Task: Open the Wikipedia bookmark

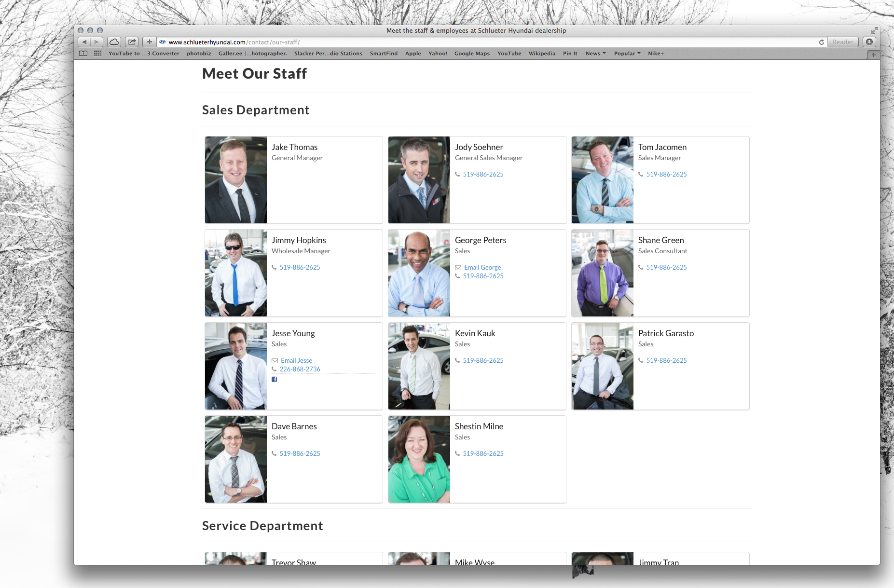Action: (x=542, y=54)
